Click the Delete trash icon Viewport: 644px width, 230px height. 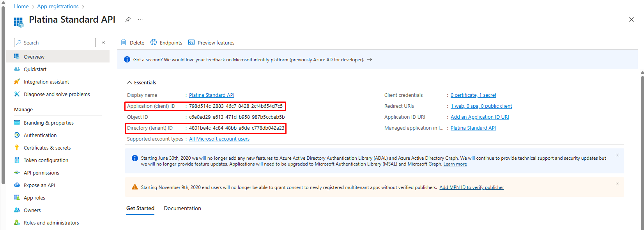[x=124, y=42]
